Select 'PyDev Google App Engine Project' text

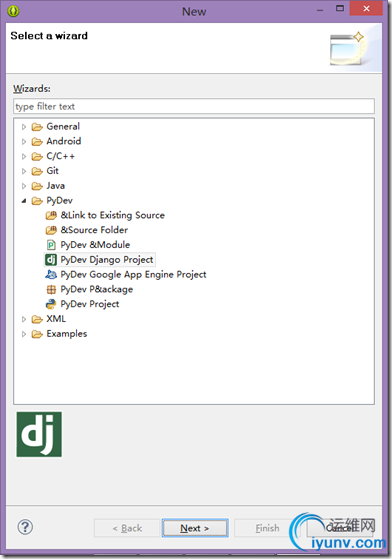pos(133,275)
